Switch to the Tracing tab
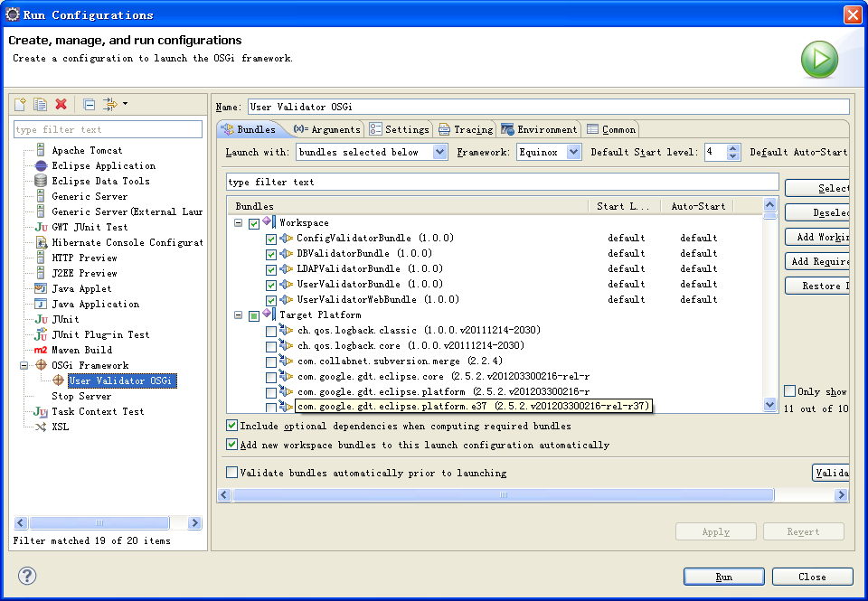Image resolution: width=868 pixels, height=601 pixels. [x=466, y=129]
